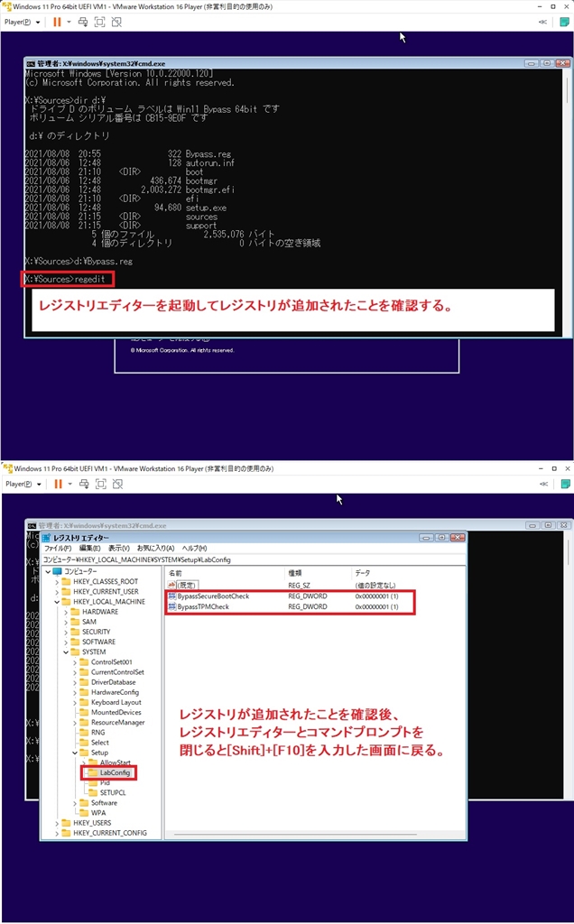Click the (既定) string value icon
This screenshot has width=574, height=924.
172,585
